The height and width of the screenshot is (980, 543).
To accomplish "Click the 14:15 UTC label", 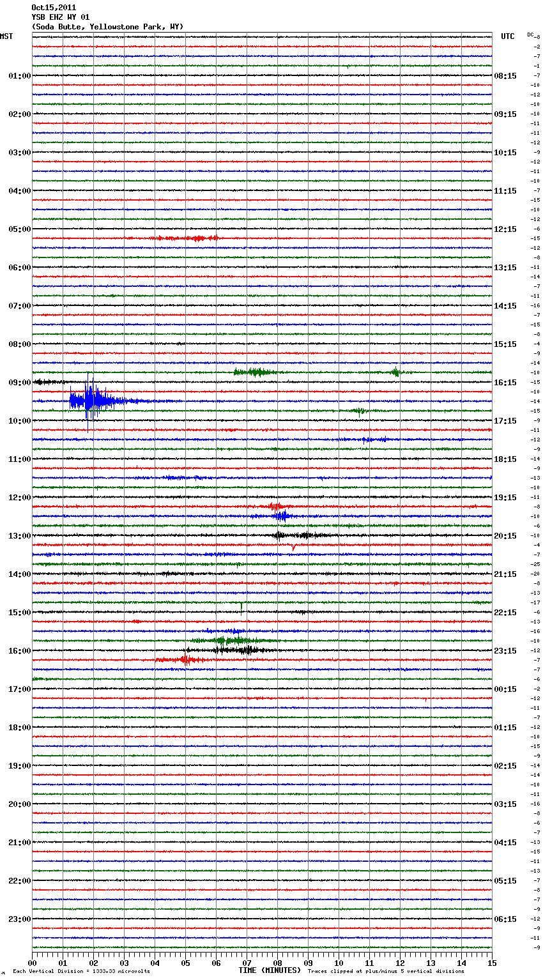I will point(505,306).
